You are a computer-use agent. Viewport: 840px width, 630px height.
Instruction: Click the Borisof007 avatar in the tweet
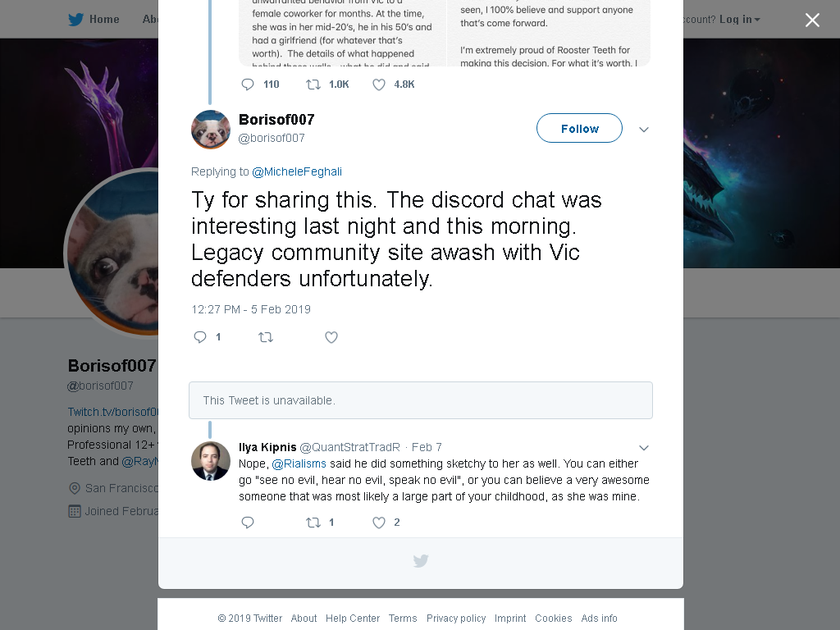pyautogui.click(x=211, y=130)
